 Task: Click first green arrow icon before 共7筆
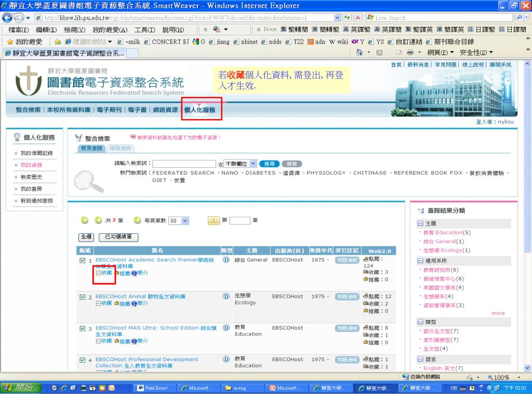coord(85,220)
